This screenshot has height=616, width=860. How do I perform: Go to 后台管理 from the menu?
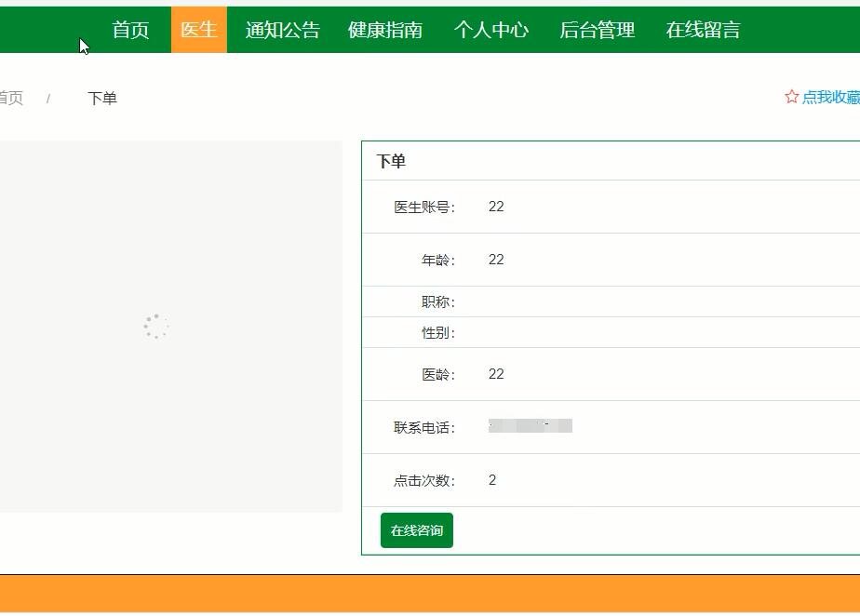pos(597,30)
